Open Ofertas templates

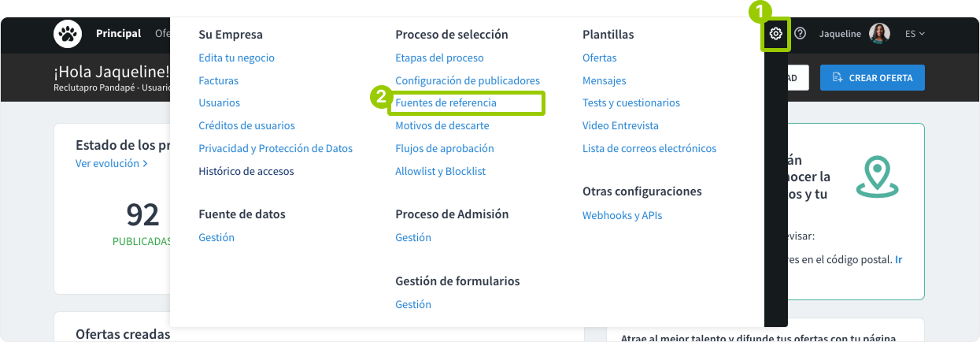click(599, 58)
